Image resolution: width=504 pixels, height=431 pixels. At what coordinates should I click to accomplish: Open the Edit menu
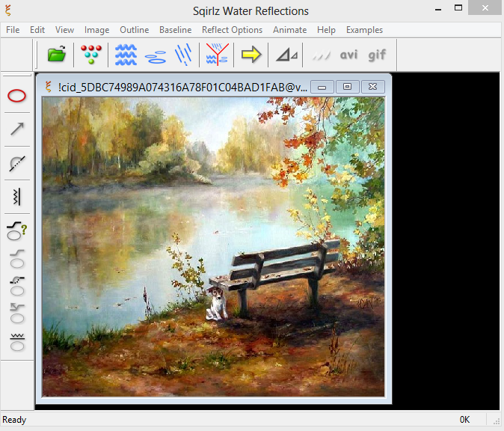[37, 30]
